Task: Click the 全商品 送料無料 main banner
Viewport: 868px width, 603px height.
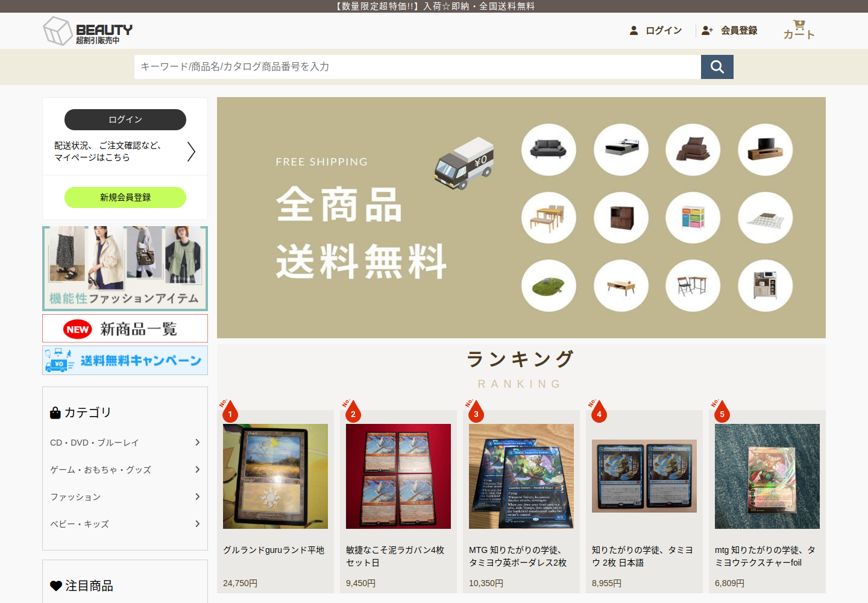Action: 521,218
